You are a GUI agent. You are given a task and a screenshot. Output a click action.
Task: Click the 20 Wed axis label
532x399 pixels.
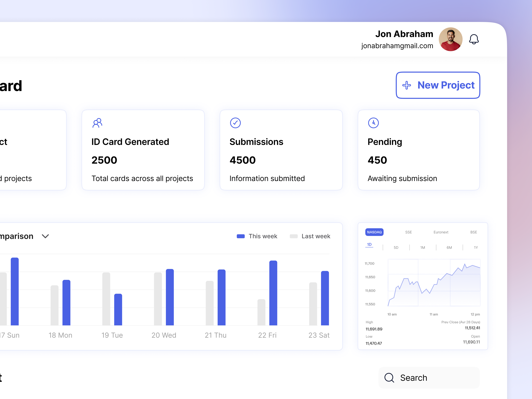pos(164,335)
